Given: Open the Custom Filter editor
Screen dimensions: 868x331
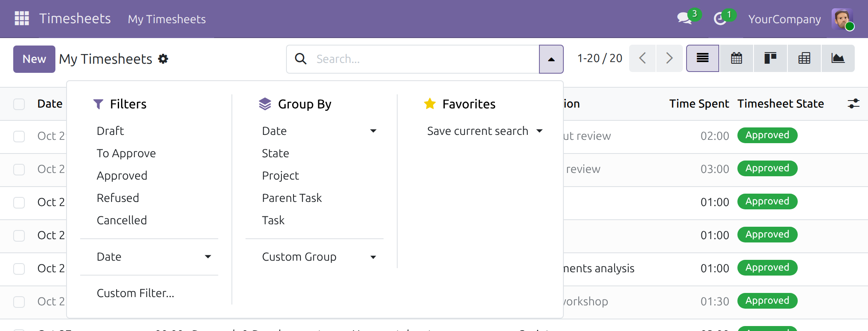Looking at the screenshot, I should (135, 293).
